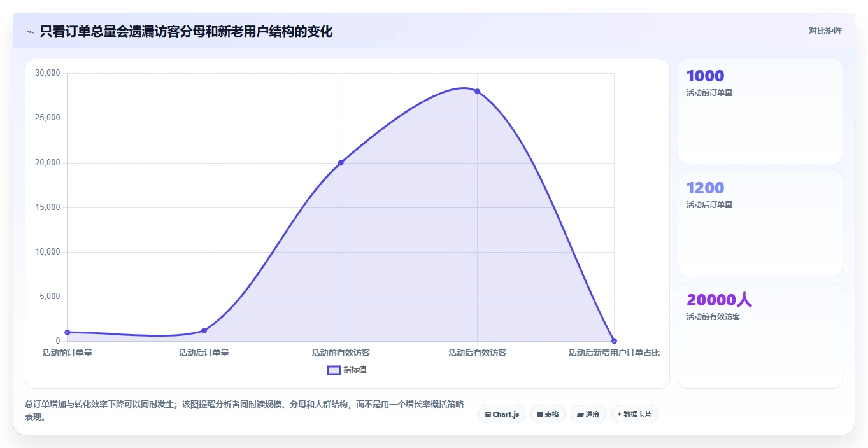This screenshot has width=868, height=448.
Task: Click the 进度 tag's bar icon
Action: (580, 414)
